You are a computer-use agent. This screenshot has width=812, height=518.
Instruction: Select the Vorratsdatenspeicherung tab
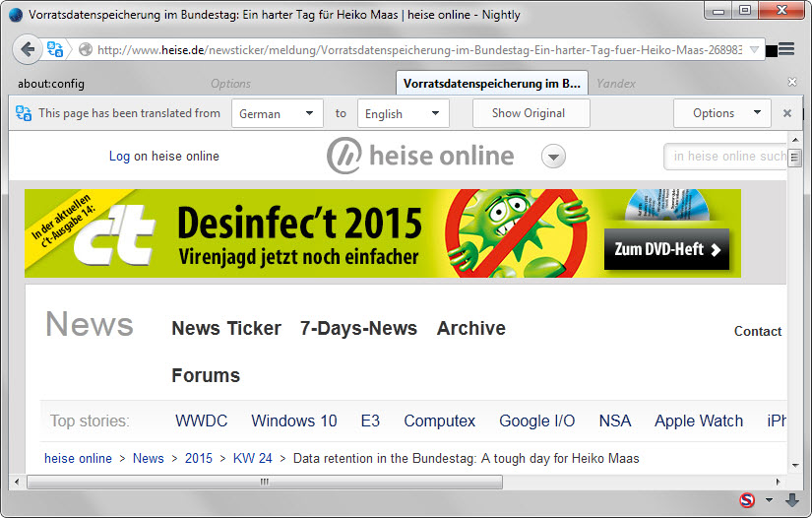coord(491,84)
